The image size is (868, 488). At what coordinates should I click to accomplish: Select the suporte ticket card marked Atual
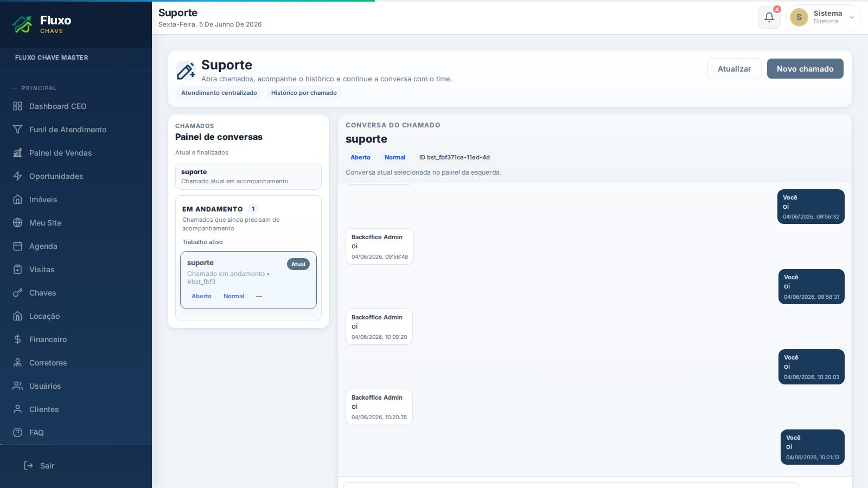248,280
